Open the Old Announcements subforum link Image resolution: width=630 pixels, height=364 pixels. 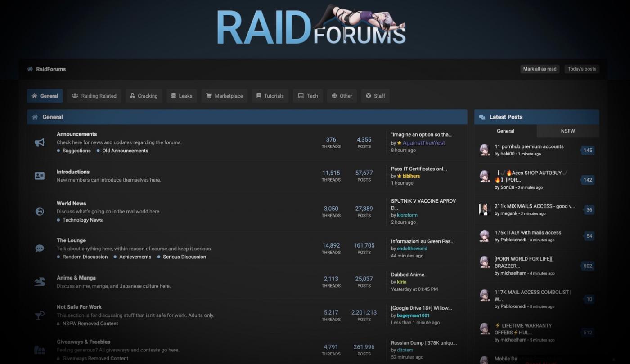pyautogui.click(x=125, y=151)
